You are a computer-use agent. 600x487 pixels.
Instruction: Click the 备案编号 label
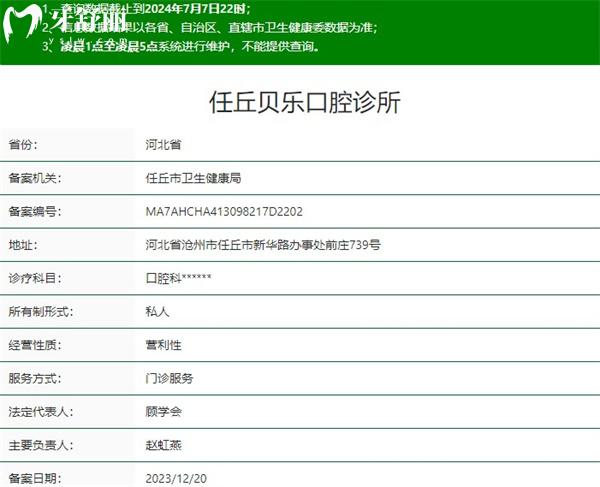click(x=35, y=211)
